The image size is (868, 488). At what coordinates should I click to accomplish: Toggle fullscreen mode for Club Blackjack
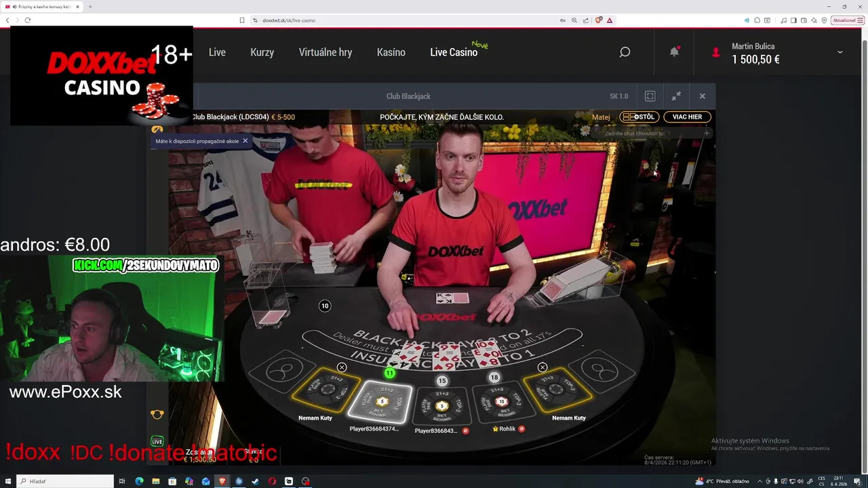coord(650,96)
